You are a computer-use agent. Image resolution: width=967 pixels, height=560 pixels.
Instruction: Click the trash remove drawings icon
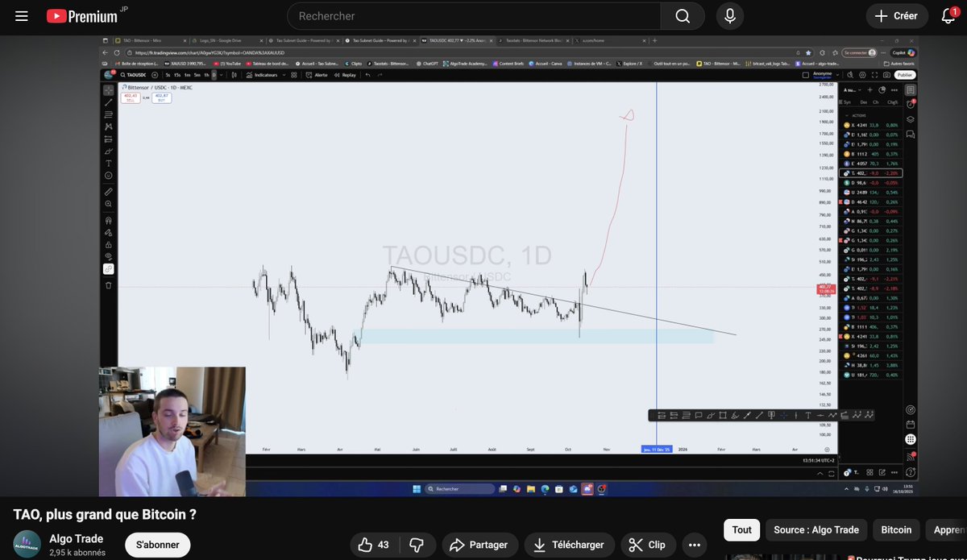[x=108, y=284]
